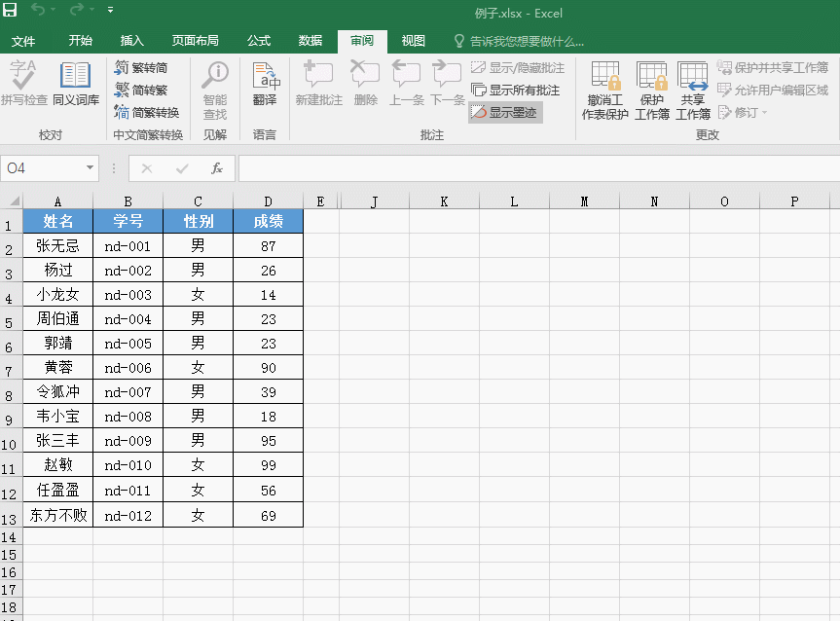
Task: Switch to the 页面布局 tab
Action: click(195, 41)
